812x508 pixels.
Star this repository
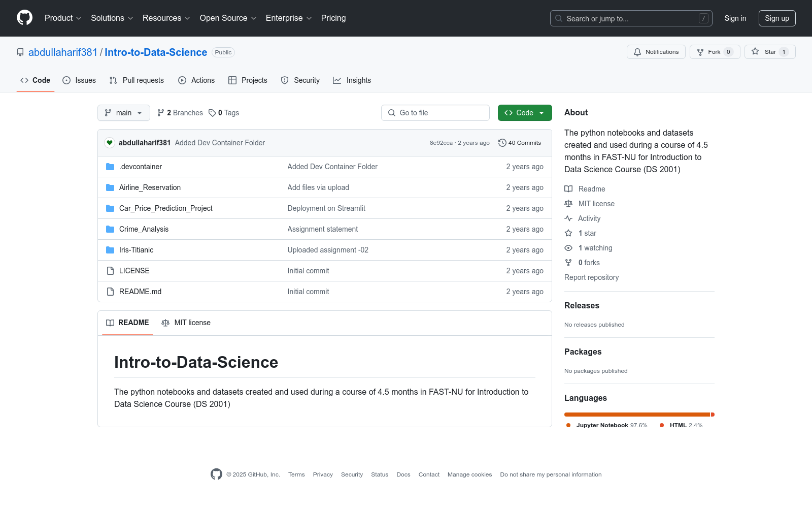coord(770,52)
